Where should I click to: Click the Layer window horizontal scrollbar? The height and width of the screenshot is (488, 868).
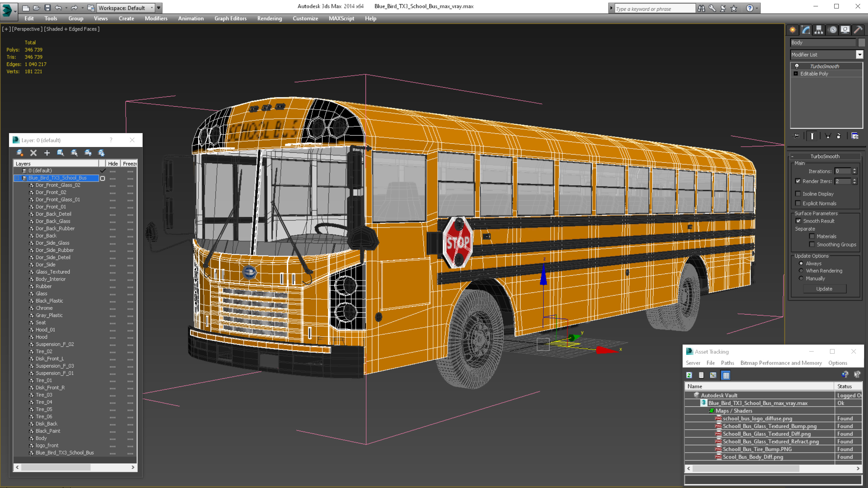point(75,467)
